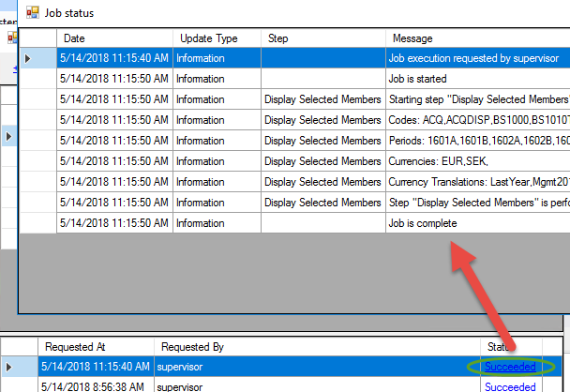Select the Periods: 1601A message row
This screenshot has width=570, height=392.
click(294, 141)
